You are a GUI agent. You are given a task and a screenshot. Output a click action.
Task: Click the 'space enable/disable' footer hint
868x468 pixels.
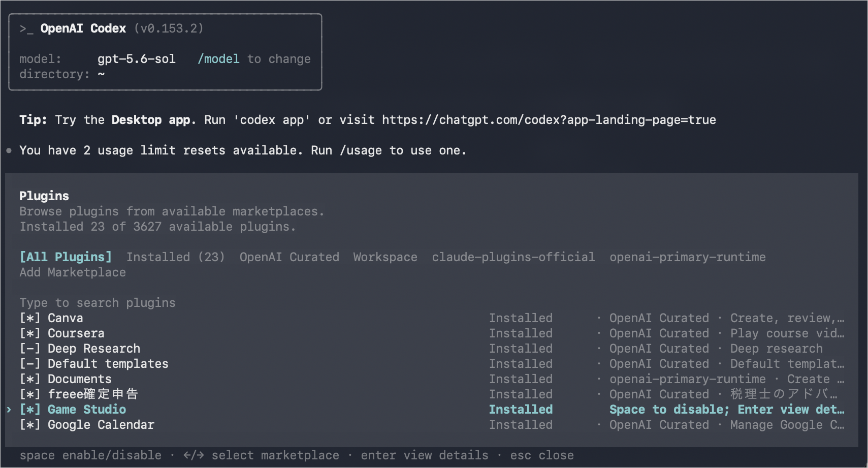tap(90, 455)
